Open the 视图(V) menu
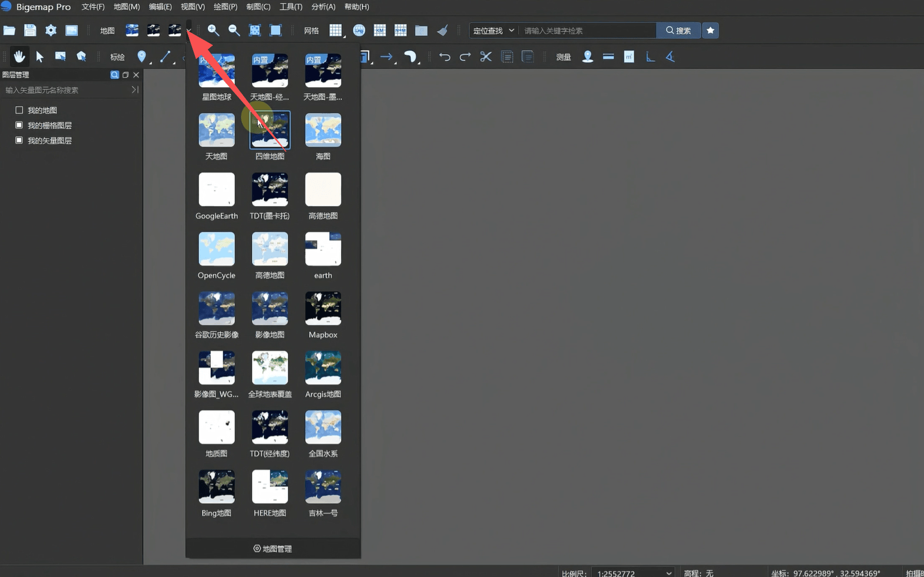 pyautogui.click(x=193, y=7)
